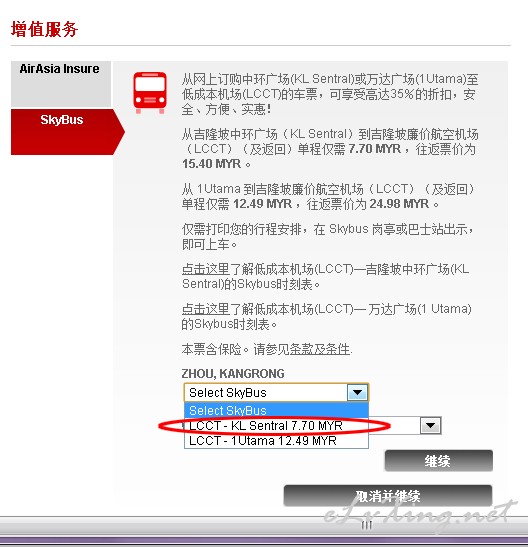Image resolution: width=528 pixels, height=547 pixels.
Task: Open 点击这里 link for 1 Utama Skybus timetable
Action: click(x=206, y=309)
